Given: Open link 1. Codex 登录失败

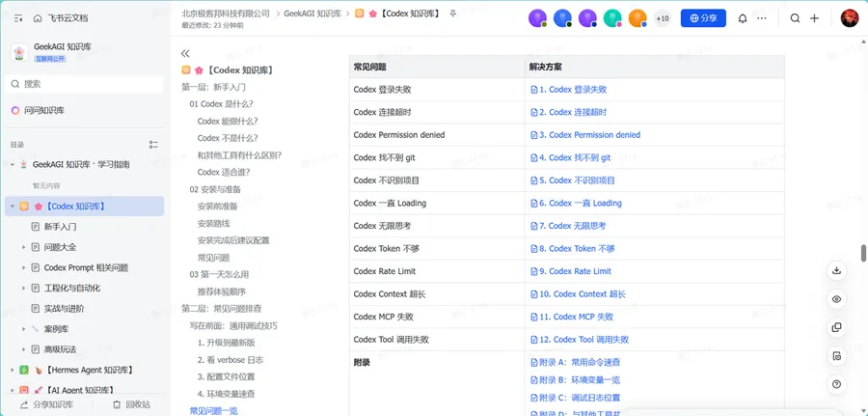Looking at the screenshot, I should (x=573, y=89).
